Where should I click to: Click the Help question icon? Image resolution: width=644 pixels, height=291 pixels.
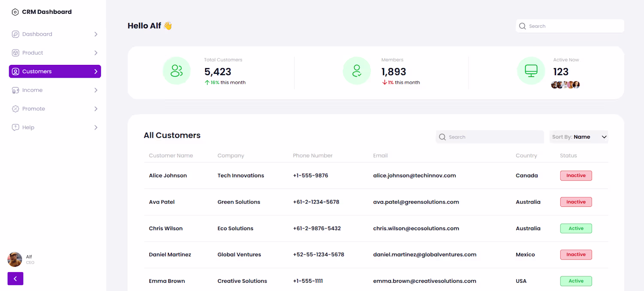[15, 127]
